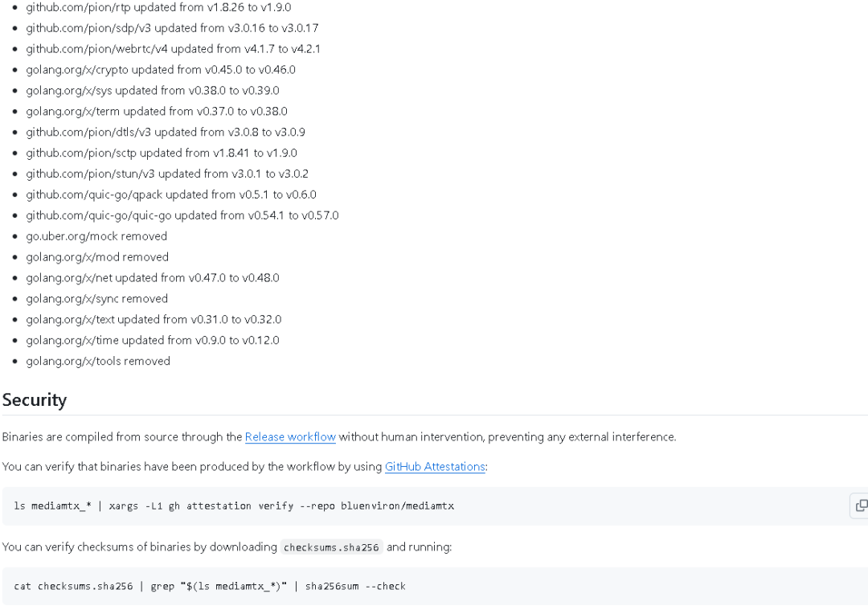Click the go.uber.org/mock removed entry
868x614 pixels.
[96, 236]
